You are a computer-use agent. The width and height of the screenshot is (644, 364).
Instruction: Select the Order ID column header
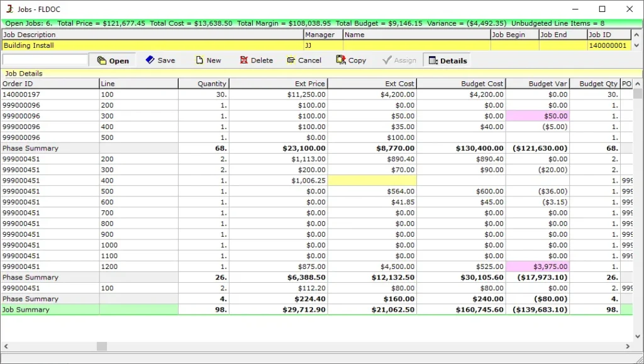pos(50,84)
